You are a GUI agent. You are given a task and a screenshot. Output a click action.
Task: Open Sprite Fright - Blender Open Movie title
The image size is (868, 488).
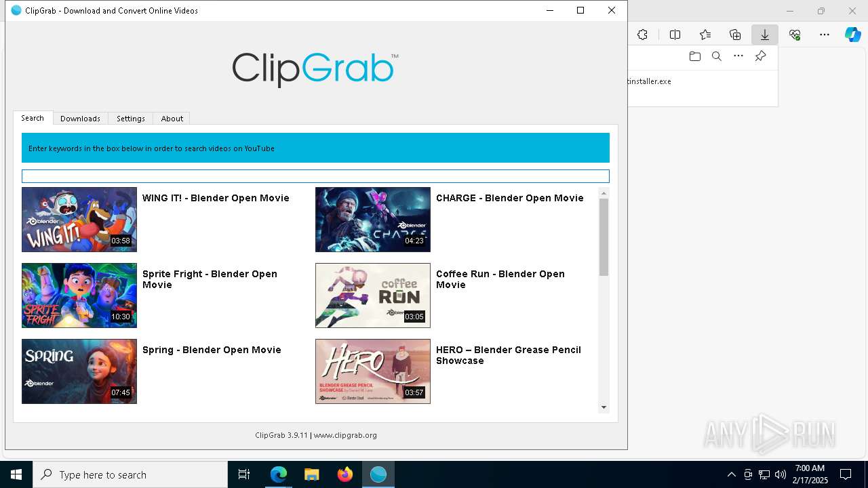210,279
